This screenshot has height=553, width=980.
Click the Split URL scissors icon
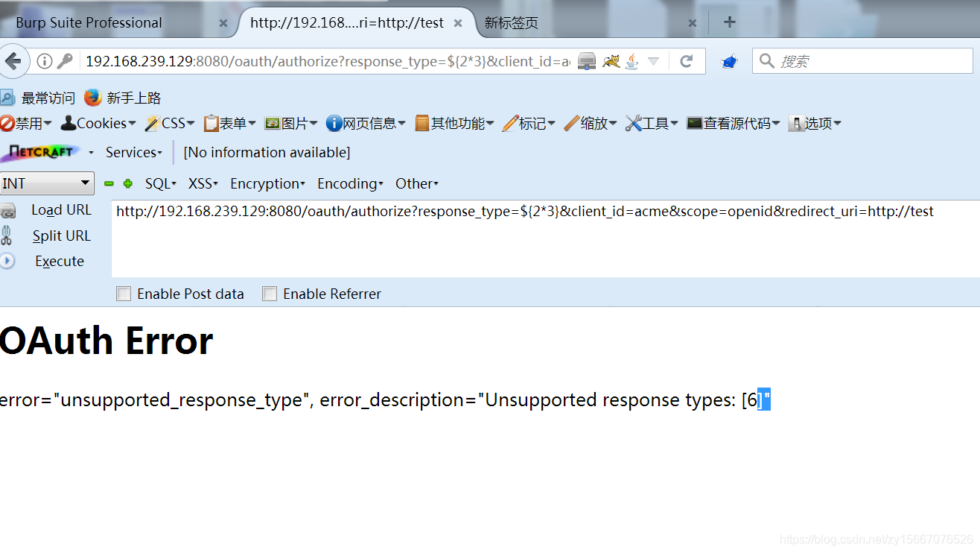pyautogui.click(x=7, y=236)
